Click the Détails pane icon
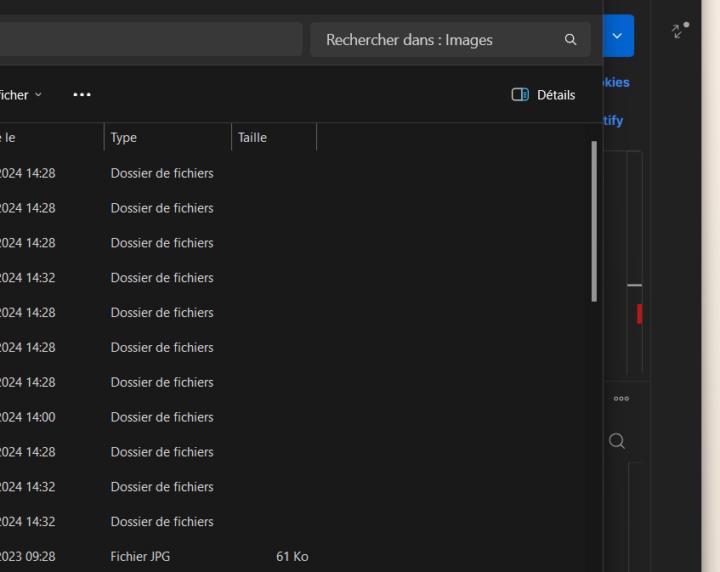 coord(520,95)
